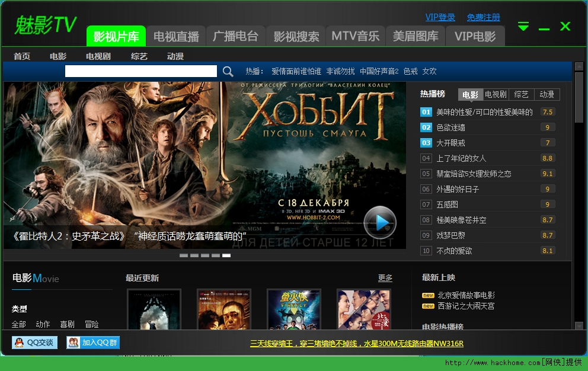588x371 pixels.
Task: Click the first banner carousel indicator
Action: tap(184, 255)
